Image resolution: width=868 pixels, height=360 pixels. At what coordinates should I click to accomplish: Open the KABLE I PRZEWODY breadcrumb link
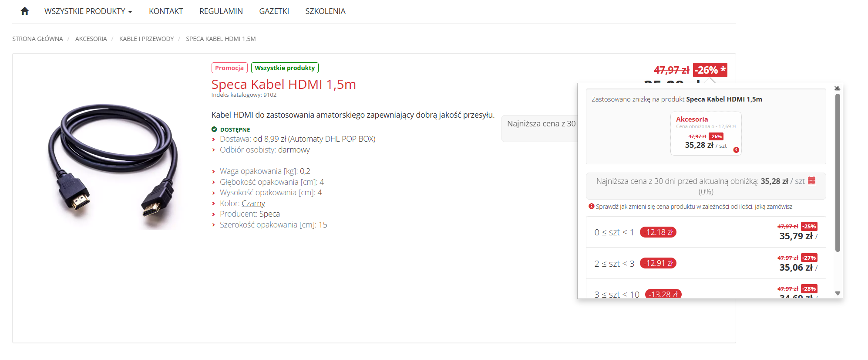tap(146, 39)
